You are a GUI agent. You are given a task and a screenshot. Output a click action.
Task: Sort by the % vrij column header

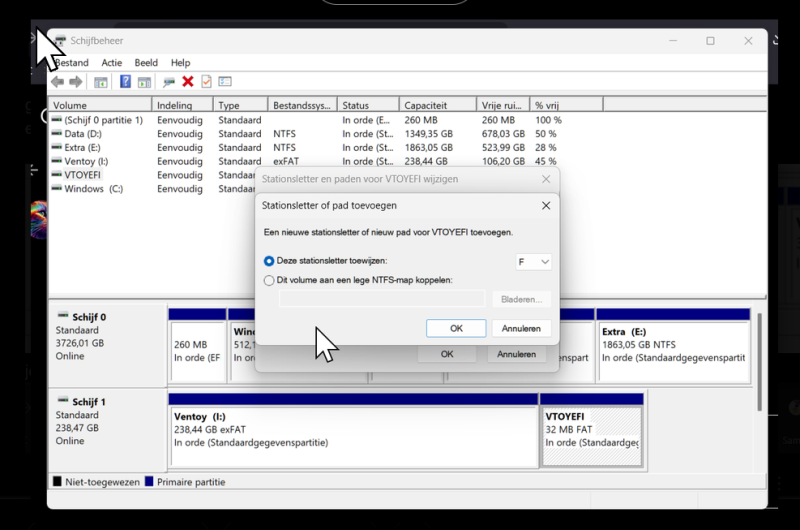click(x=566, y=105)
